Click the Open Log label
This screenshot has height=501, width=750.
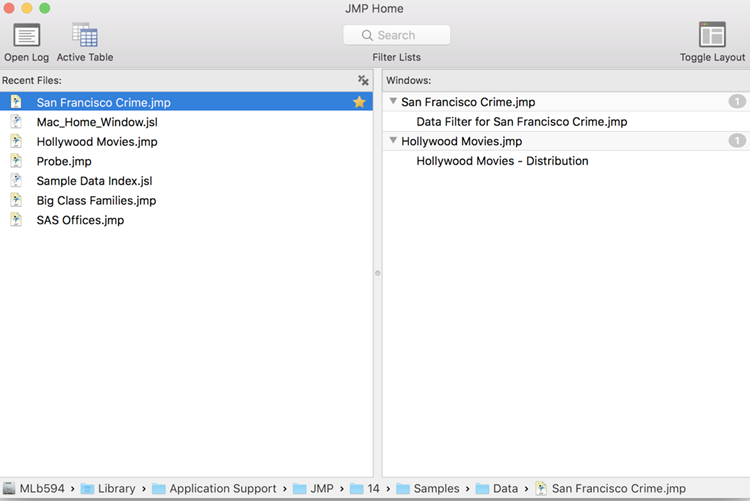[x=26, y=57]
